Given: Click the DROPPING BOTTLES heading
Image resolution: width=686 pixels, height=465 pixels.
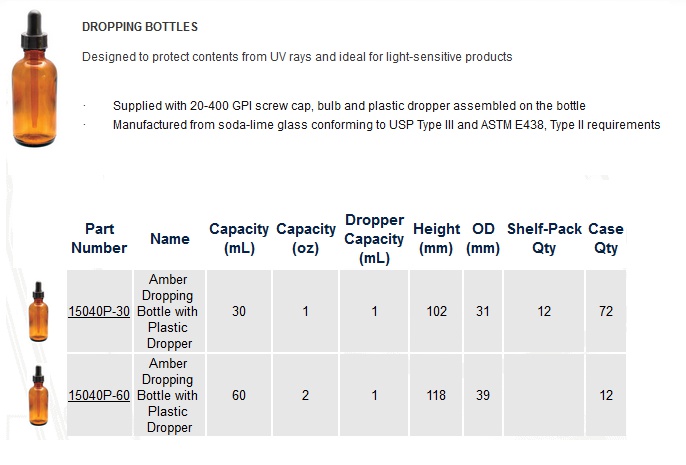Looking at the screenshot, I should click(x=140, y=27).
